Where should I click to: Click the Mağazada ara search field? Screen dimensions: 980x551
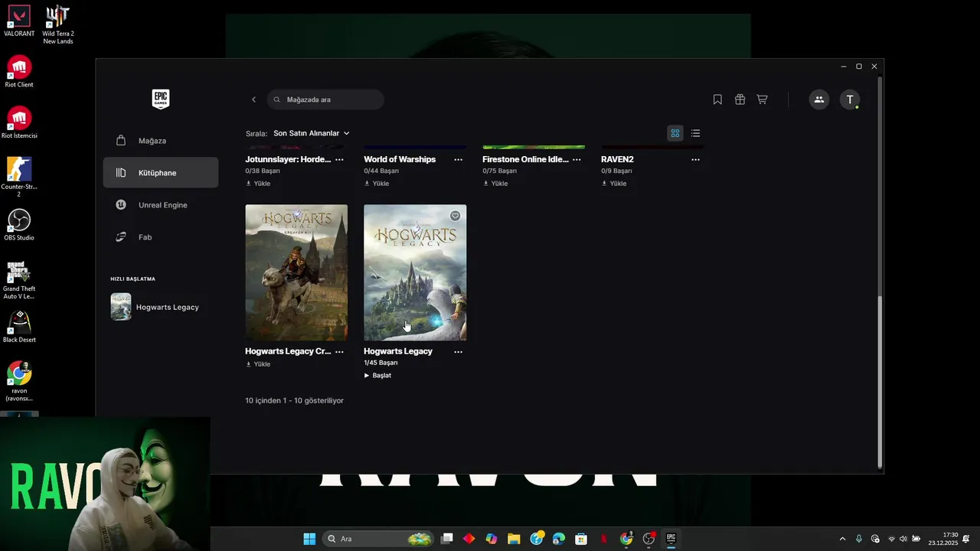pyautogui.click(x=325, y=99)
